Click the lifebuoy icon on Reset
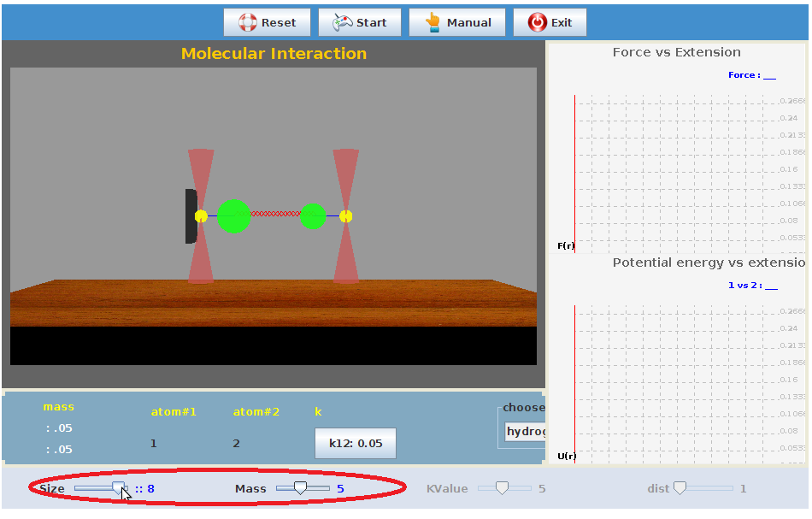Image resolution: width=812 pixels, height=519 pixels. [x=248, y=23]
